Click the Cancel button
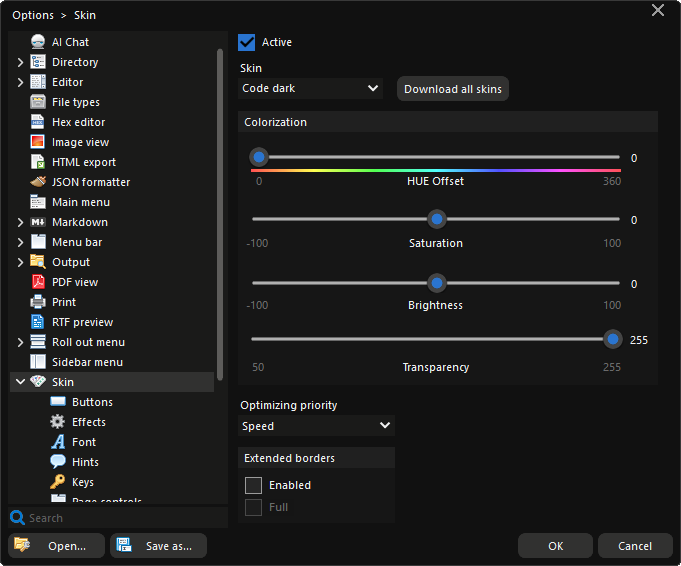Viewport: 681px width, 566px height. [635, 546]
